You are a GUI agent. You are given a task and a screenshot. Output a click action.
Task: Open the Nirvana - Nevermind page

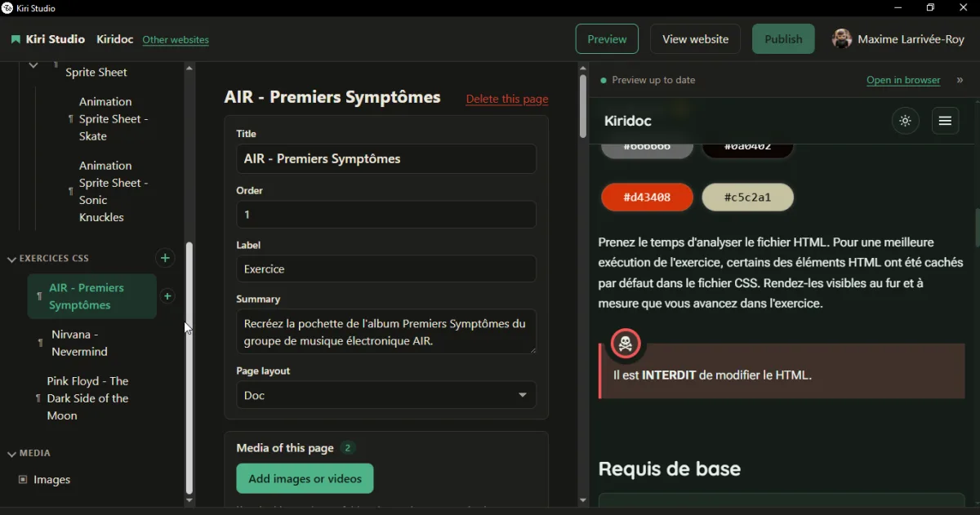(79, 343)
